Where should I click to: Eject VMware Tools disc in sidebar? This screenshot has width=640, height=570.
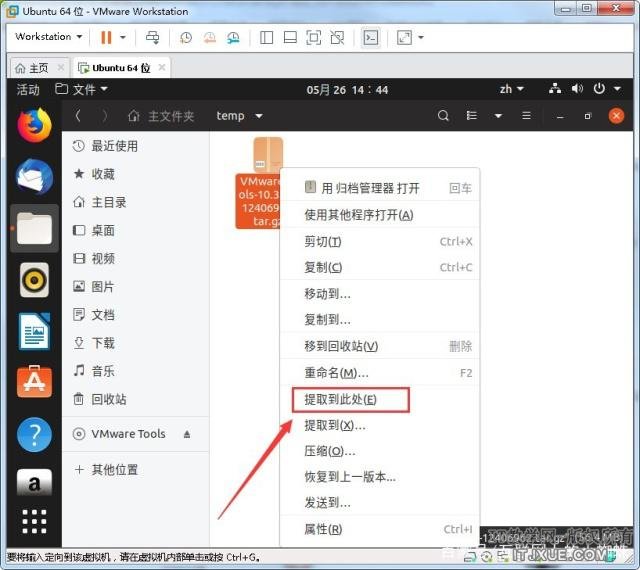[x=187, y=434]
